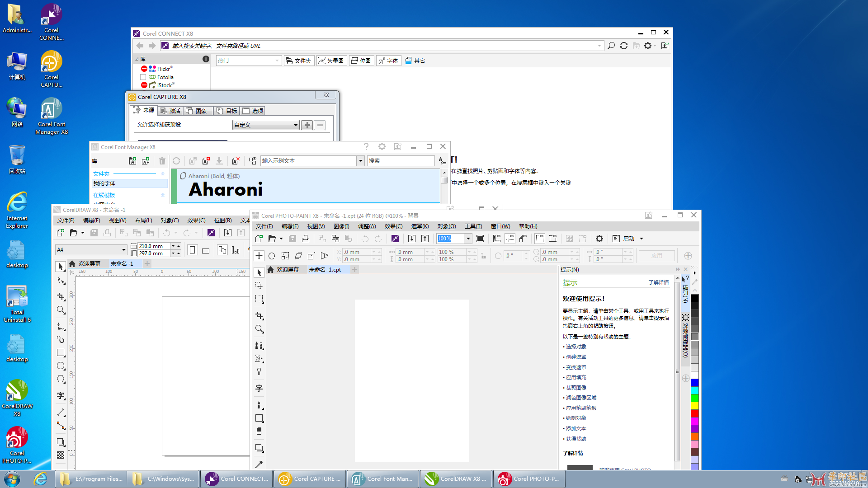
Task: Toggle the Fotolia library checkbox
Action: (x=143, y=77)
